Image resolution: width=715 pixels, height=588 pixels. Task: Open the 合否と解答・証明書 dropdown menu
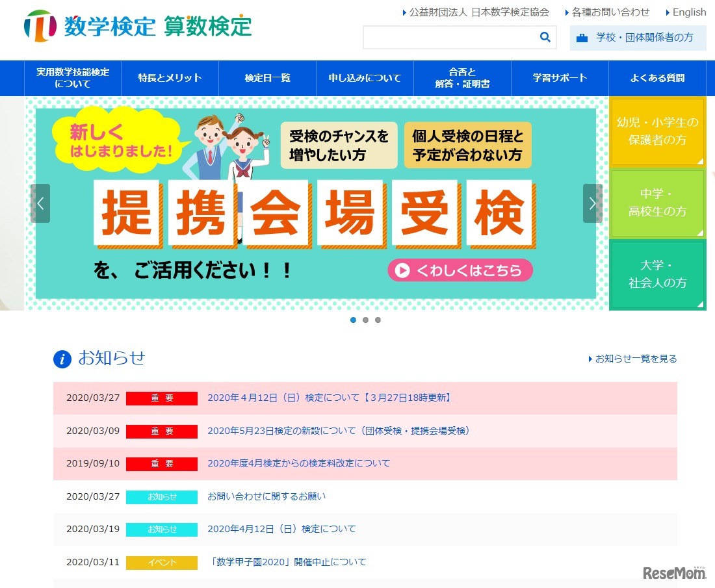point(462,78)
